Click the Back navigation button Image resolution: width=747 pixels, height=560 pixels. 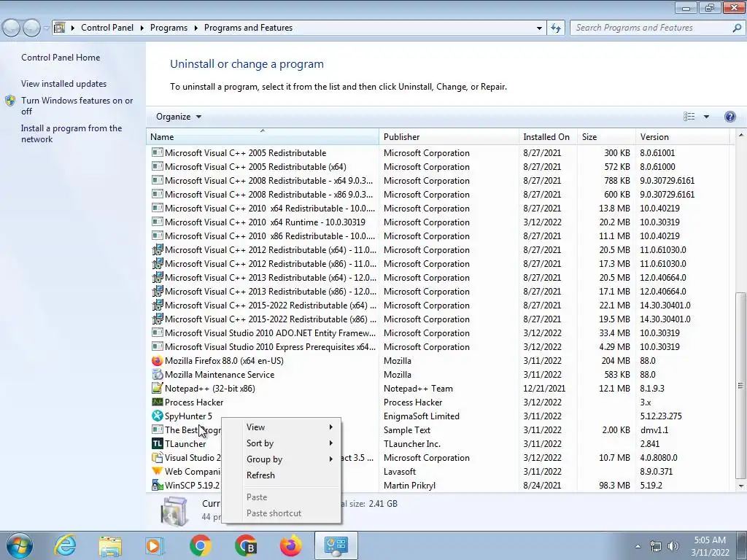click(12, 28)
